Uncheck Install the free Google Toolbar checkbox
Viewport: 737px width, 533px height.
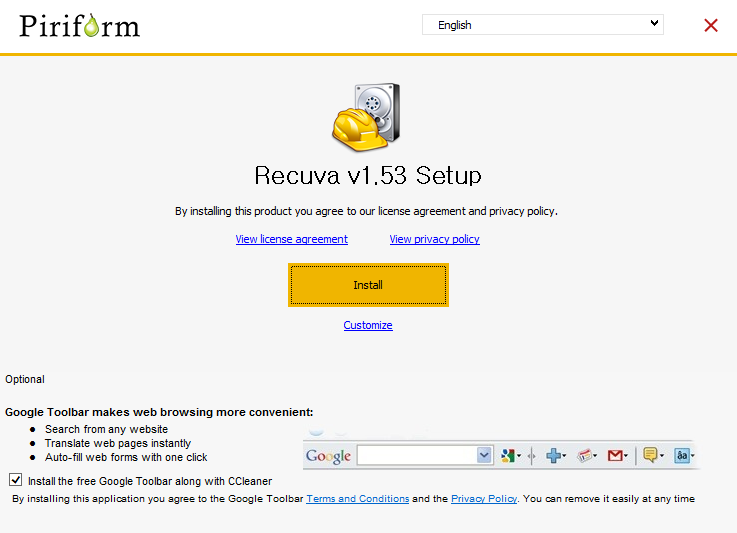(x=16, y=480)
